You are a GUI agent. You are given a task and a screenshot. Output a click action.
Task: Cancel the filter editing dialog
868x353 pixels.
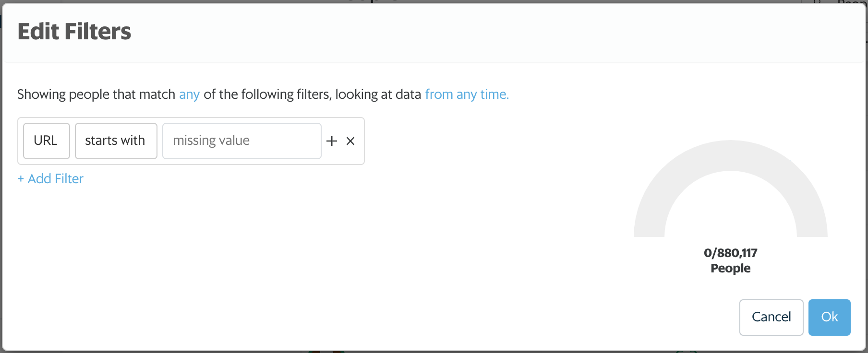(771, 318)
